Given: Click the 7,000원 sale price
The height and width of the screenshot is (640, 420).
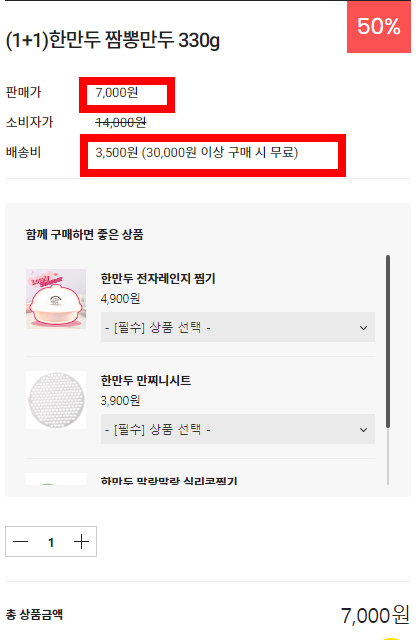Looking at the screenshot, I should pos(117,93).
